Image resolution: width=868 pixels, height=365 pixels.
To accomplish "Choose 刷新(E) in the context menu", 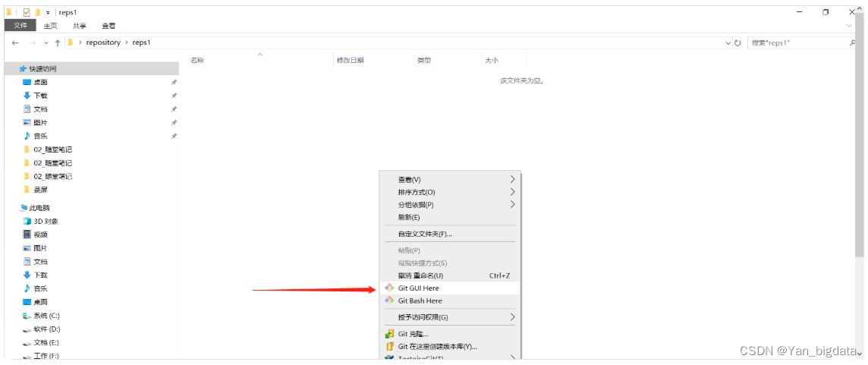I will point(450,217).
